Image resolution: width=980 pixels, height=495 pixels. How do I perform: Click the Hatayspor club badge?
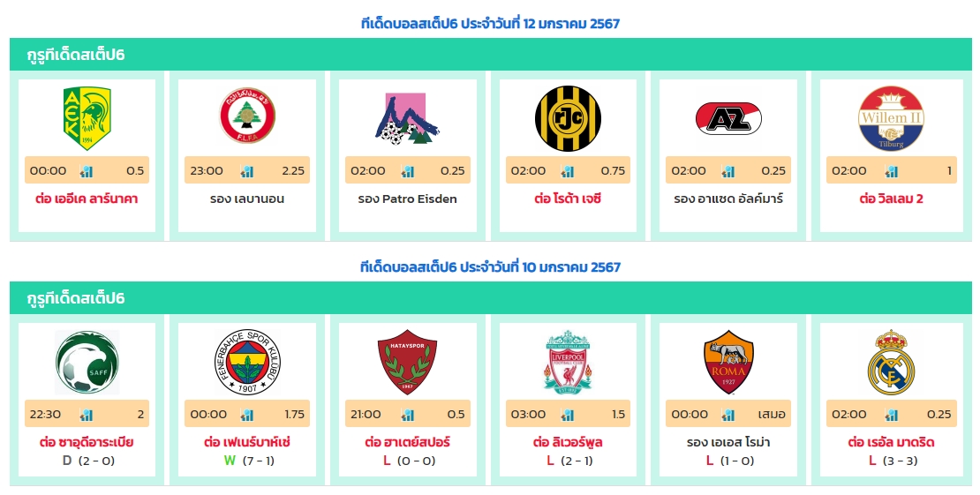pyautogui.click(x=408, y=362)
